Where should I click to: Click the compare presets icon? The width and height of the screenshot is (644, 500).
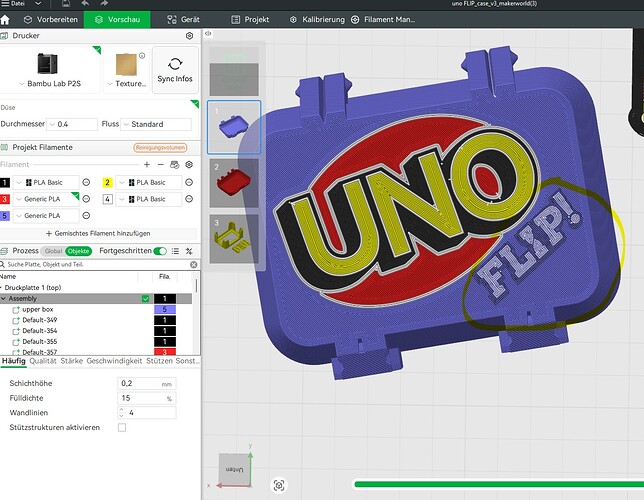pyautogui.click(x=189, y=251)
